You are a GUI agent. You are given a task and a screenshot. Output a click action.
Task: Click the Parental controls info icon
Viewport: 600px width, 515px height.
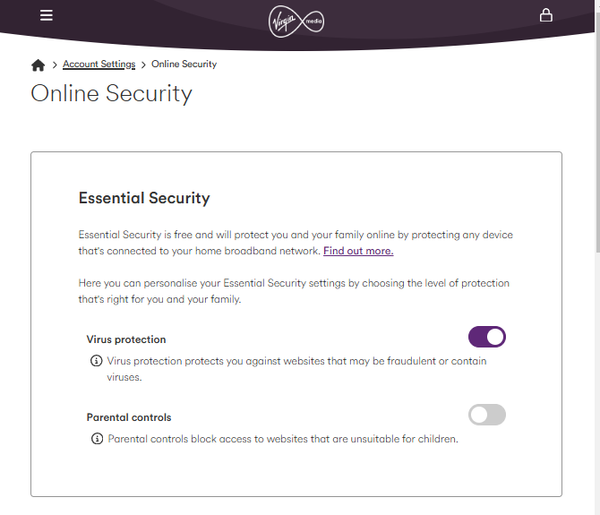pos(97,438)
